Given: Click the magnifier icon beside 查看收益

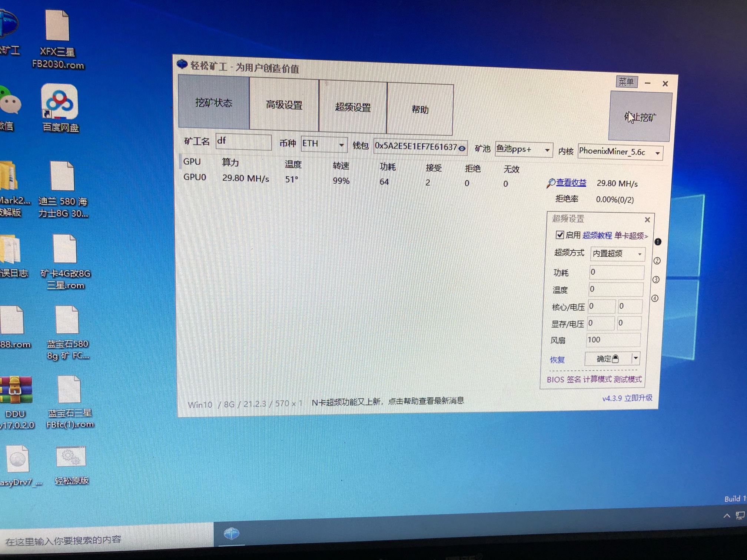Looking at the screenshot, I should 551,183.
